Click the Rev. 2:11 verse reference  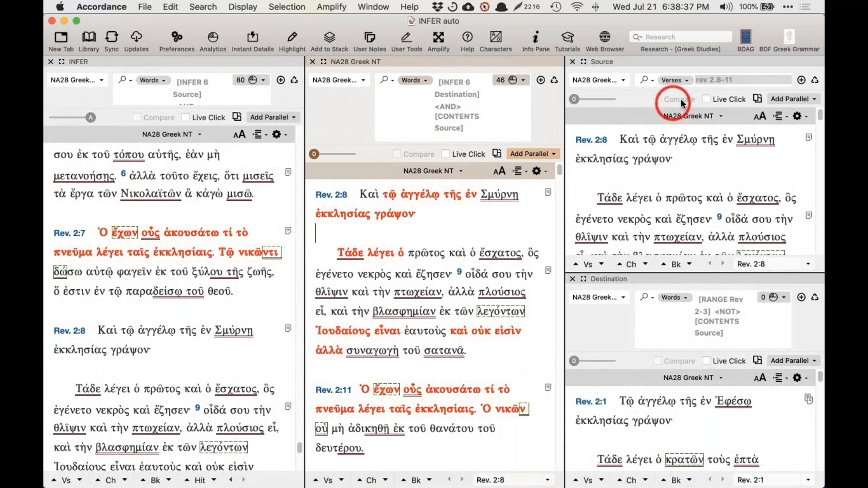(333, 390)
